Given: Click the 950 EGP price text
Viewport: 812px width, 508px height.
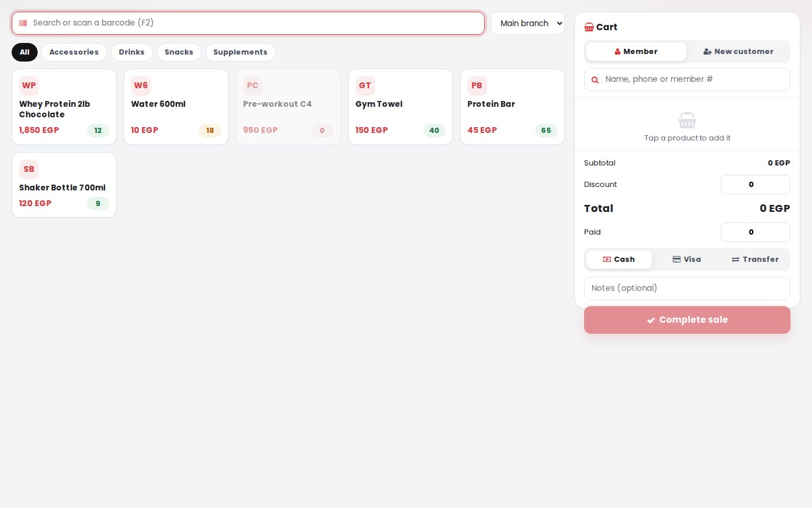Looking at the screenshot, I should tap(260, 130).
